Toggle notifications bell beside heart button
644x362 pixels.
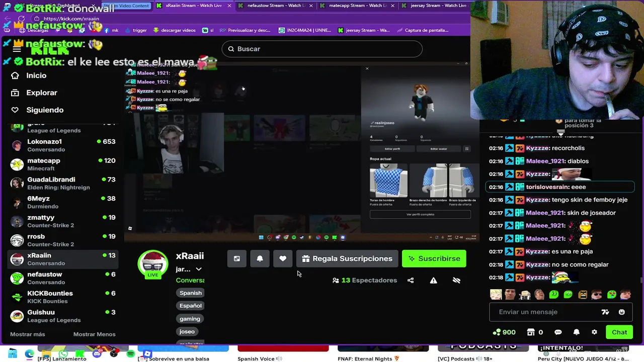coord(260,258)
